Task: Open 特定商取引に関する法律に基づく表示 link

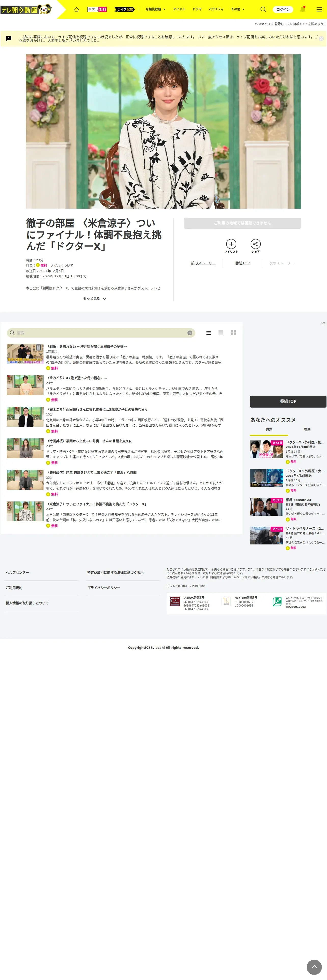Action: point(115,572)
